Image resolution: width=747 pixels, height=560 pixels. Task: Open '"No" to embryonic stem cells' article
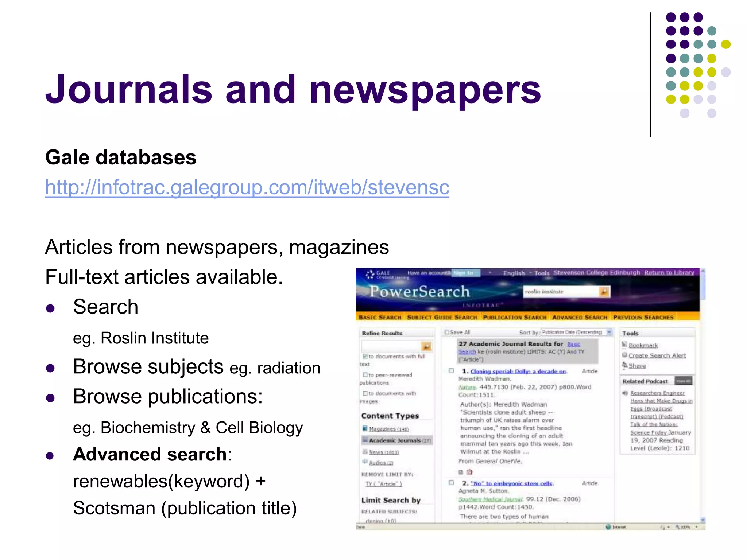pyautogui.click(x=512, y=483)
